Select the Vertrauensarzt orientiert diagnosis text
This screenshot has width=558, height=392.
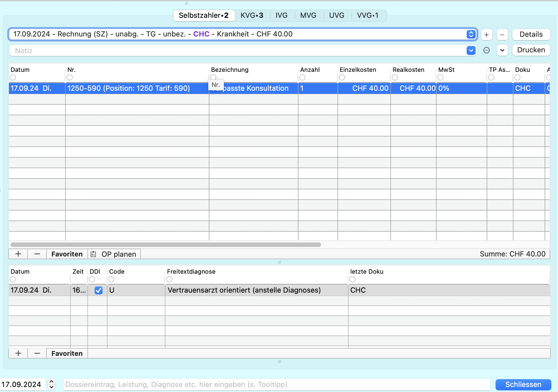(x=244, y=290)
